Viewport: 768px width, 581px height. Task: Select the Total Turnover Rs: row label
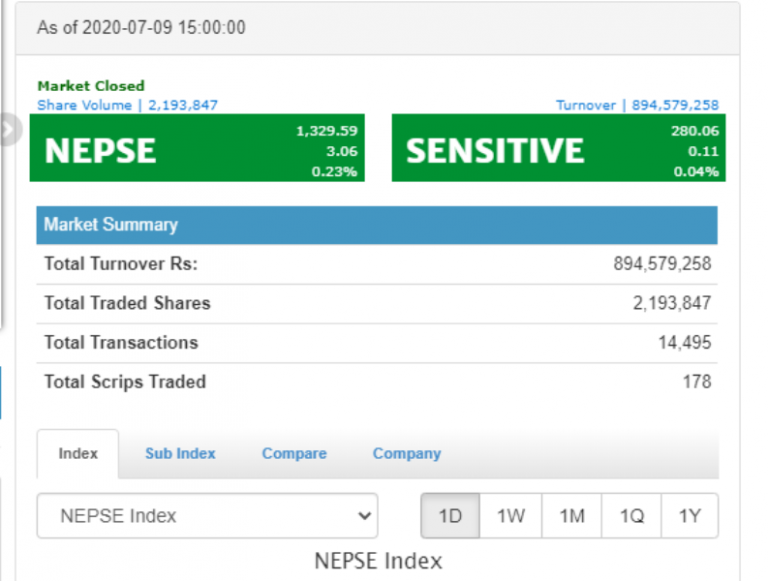pos(121,264)
